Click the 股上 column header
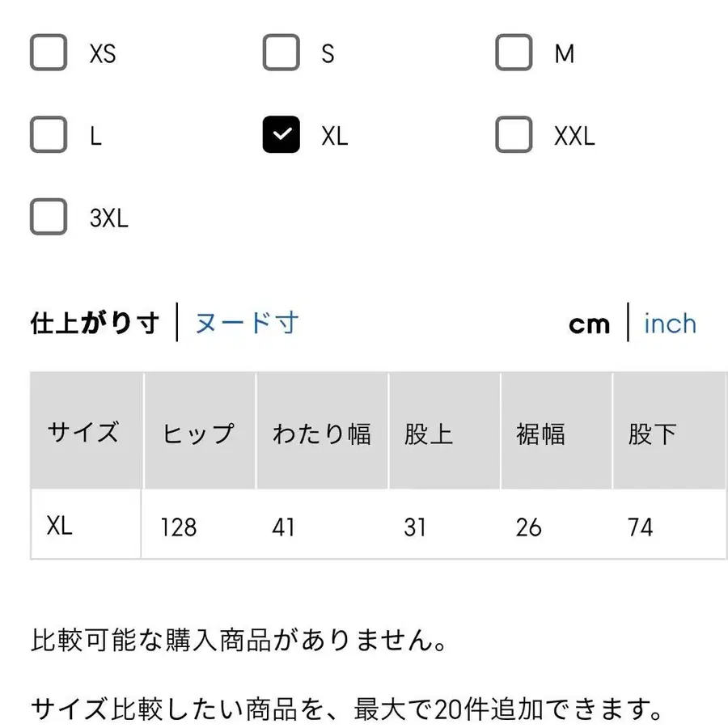The image size is (728, 728). point(427,432)
